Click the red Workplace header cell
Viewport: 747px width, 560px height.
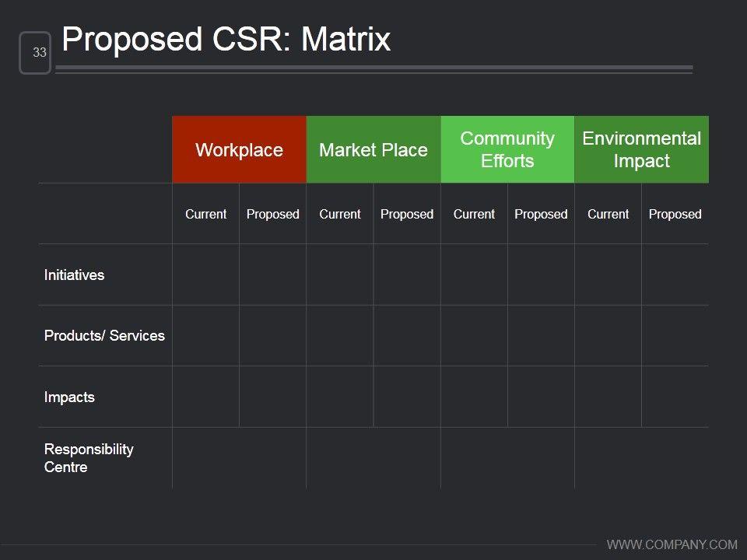point(239,150)
